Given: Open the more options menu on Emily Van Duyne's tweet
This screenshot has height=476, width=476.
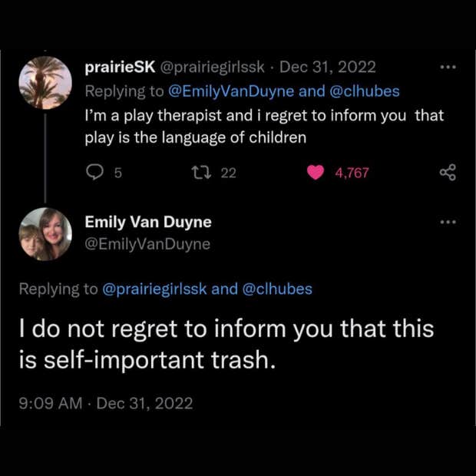Looking at the screenshot, I should (x=448, y=222).
